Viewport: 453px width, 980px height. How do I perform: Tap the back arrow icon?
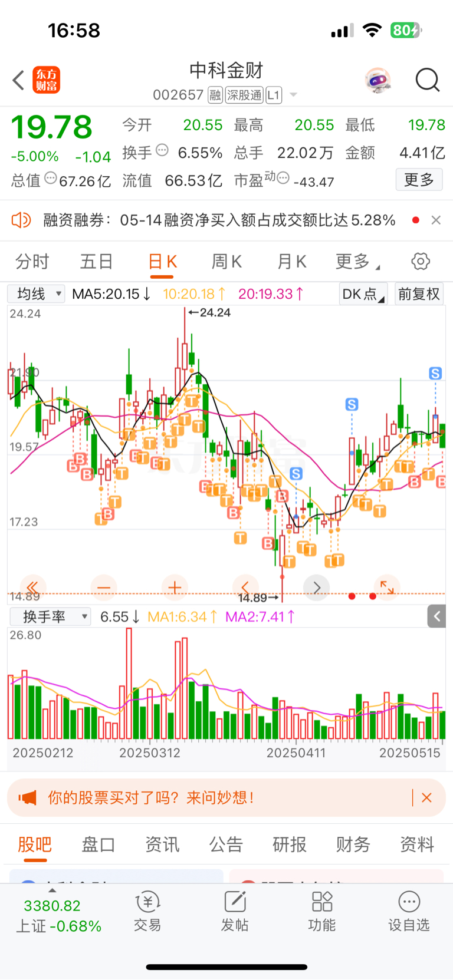(x=18, y=80)
